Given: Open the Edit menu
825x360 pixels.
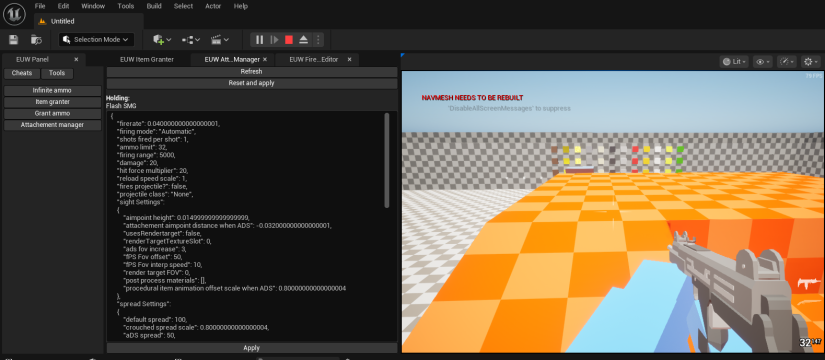Looking at the screenshot, I should (64, 6).
